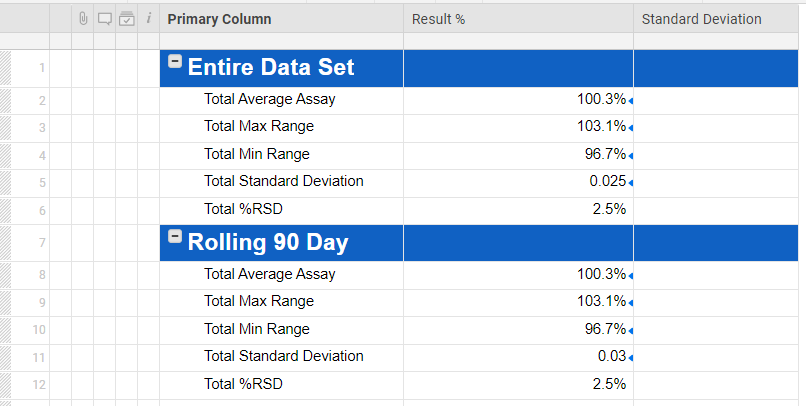Click the 0.025 standard deviation result cell
The height and width of the screenshot is (406, 806).
(x=607, y=182)
